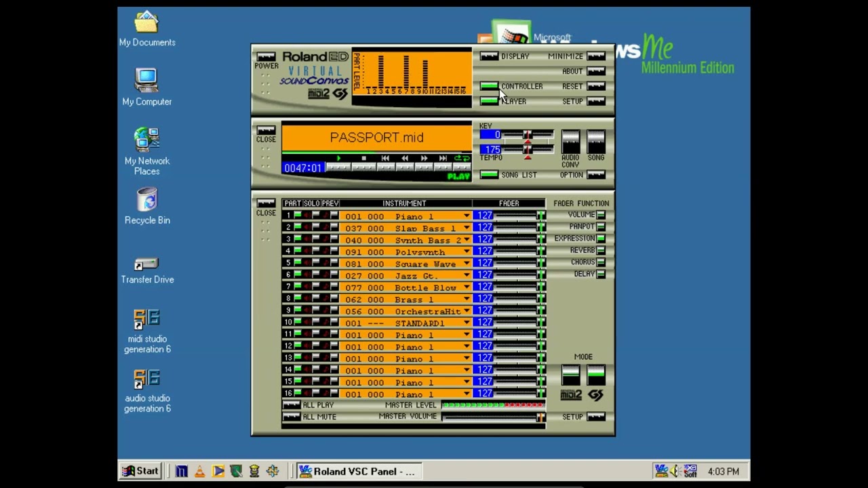
Task: Open instrument dropdown for Bottle Blow
Action: [x=467, y=287]
